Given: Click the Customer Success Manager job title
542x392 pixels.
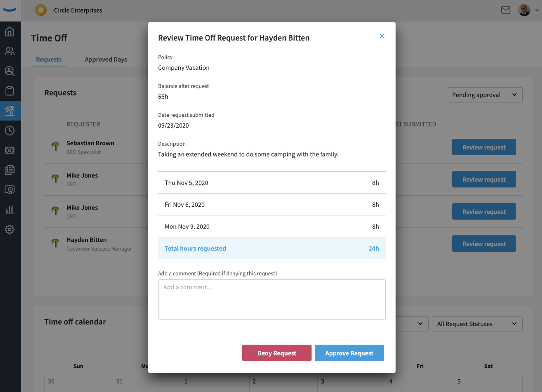Looking at the screenshot, I should pyautogui.click(x=99, y=249).
